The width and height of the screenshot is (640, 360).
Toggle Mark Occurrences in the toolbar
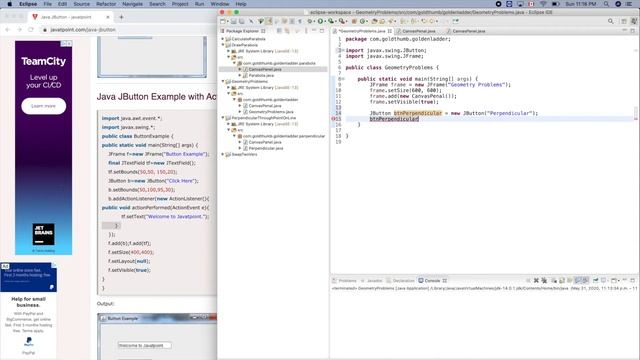pos(269,21)
